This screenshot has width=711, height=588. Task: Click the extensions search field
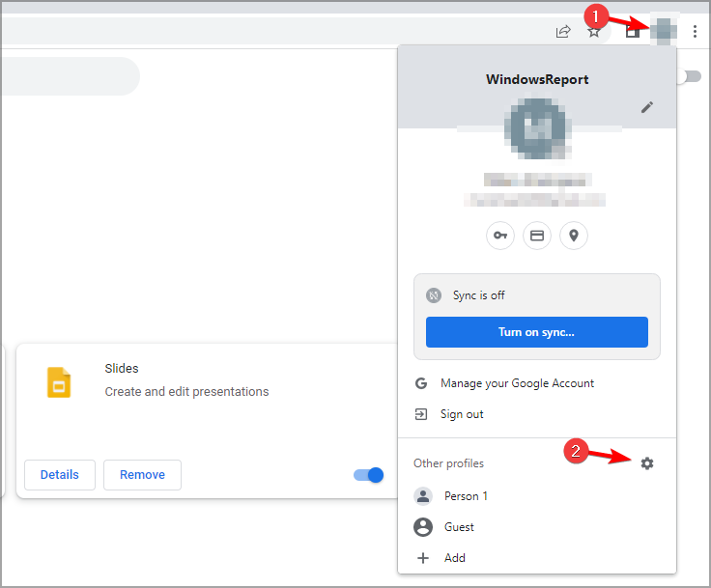click(x=71, y=76)
